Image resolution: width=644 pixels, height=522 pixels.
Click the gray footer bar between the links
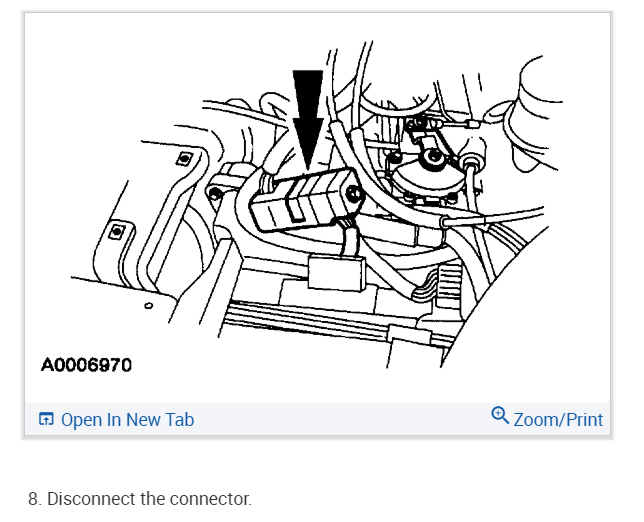coord(342,419)
